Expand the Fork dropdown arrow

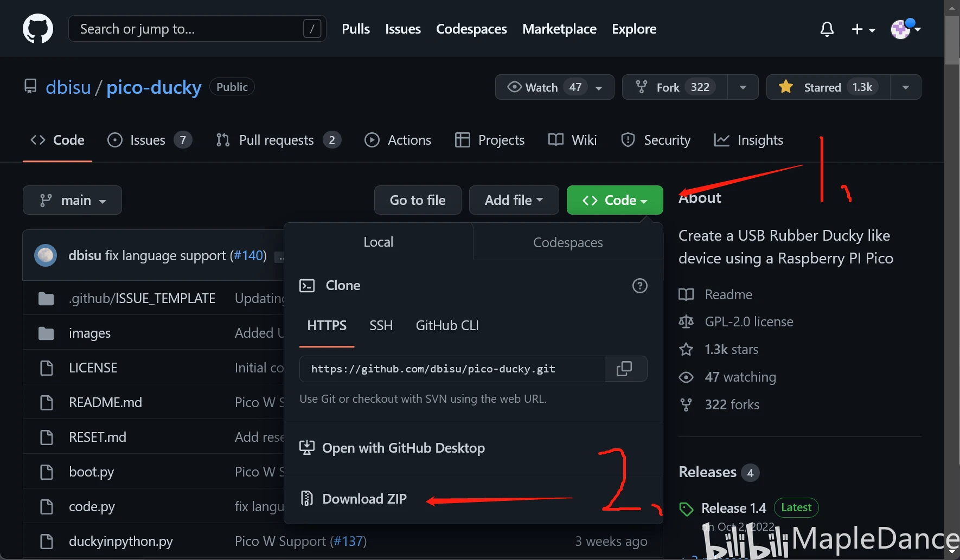point(743,87)
